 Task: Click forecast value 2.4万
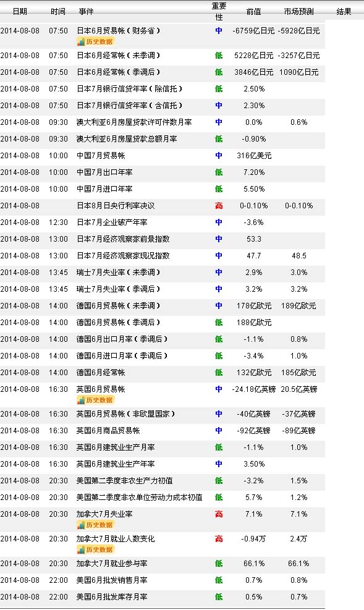[x=298, y=539]
